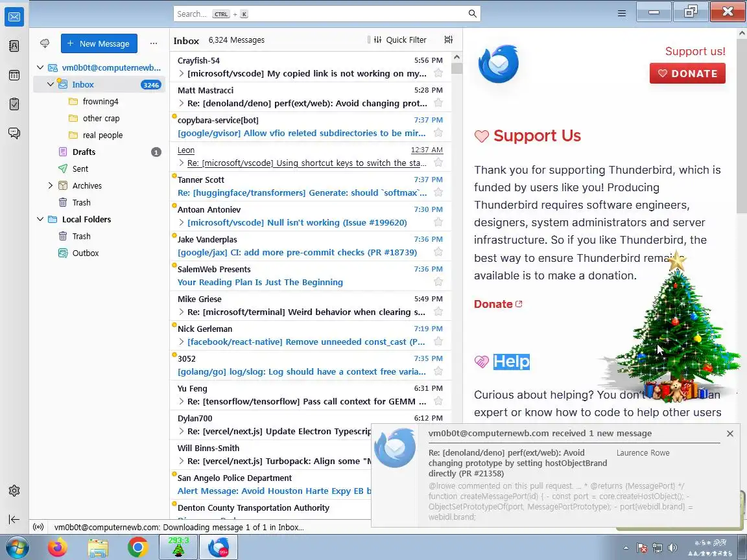747x560 pixels.
Task: Open message list display options icon
Action: tap(448, 40)
